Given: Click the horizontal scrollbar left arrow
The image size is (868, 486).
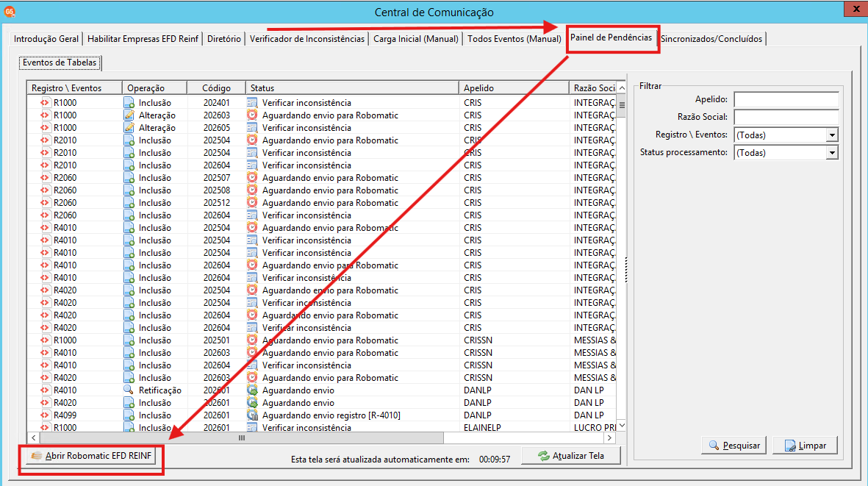Looking at the screenshot, I should click(x=34, y=438).
